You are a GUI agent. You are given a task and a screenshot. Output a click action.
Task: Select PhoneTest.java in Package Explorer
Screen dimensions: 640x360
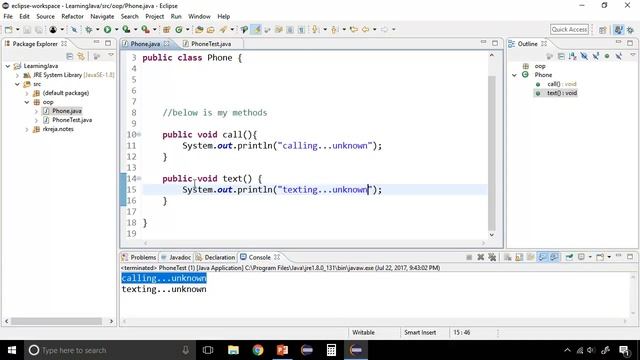(72, 120)
